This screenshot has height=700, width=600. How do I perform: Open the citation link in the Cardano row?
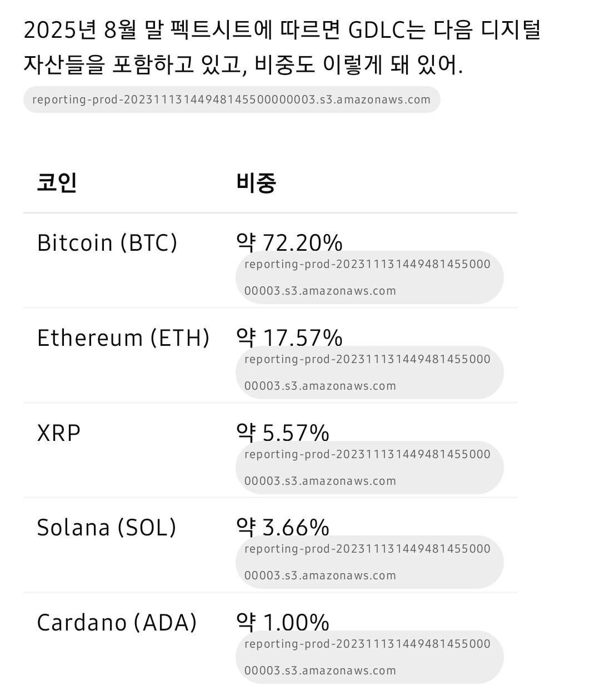pos(369,657)
